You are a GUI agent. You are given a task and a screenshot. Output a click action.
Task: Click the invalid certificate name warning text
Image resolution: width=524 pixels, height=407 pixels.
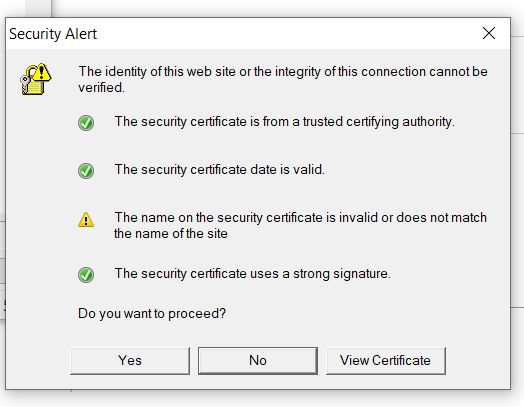300,226
